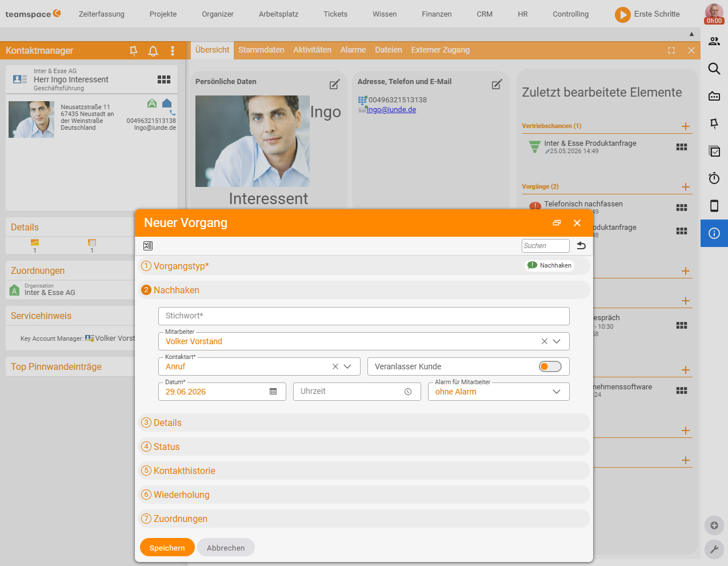Screen dimensions: 728x566
Task: Open the grid menu of contact Herr Ingo Interessent
Action: tap(164, 79)
